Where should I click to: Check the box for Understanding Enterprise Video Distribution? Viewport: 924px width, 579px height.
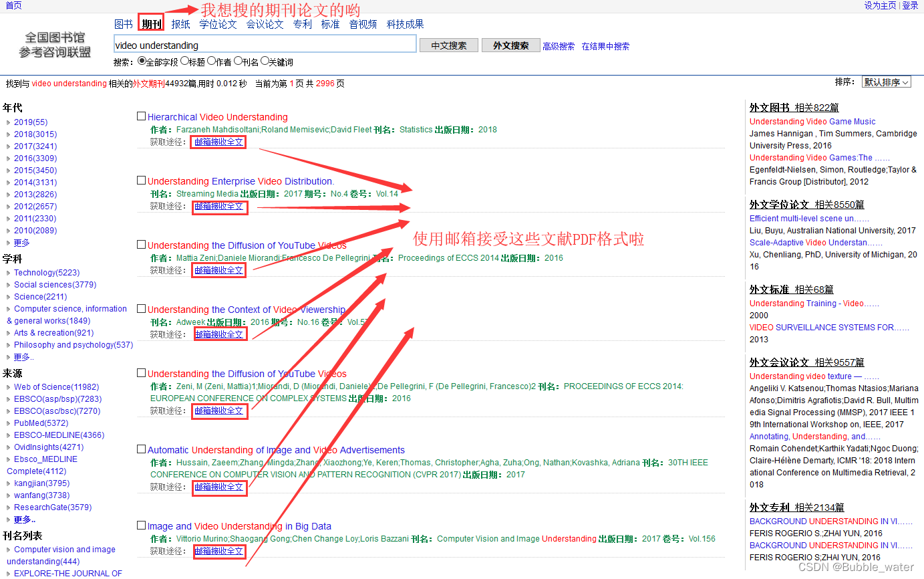[x=141, y=181]
